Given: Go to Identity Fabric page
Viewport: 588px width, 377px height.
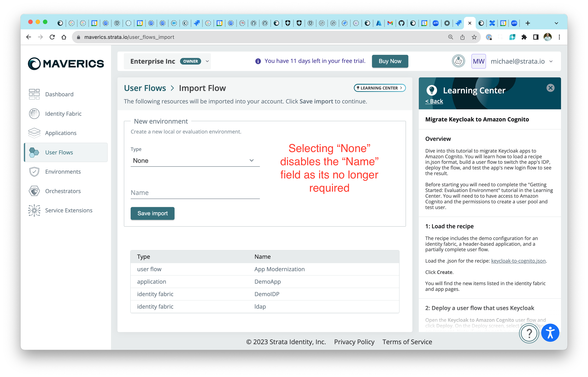Looking at the screenshot, I should pos(63,114).
